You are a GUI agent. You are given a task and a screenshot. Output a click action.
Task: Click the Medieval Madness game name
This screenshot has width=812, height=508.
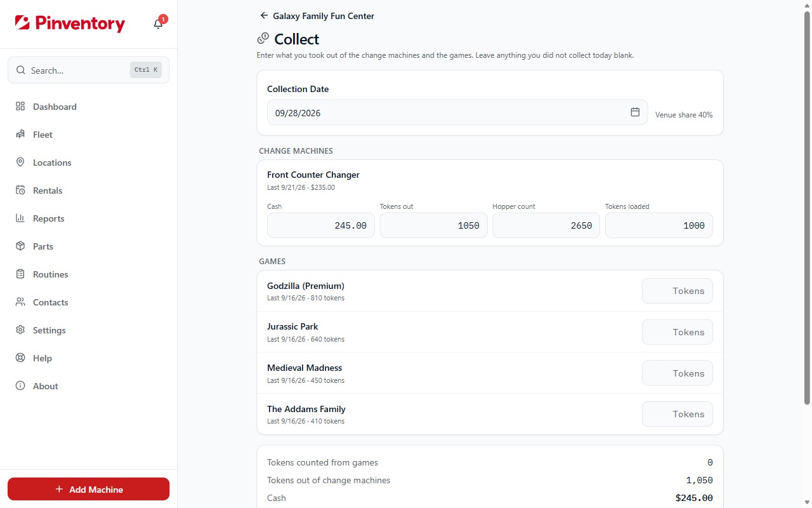[304, 368]
